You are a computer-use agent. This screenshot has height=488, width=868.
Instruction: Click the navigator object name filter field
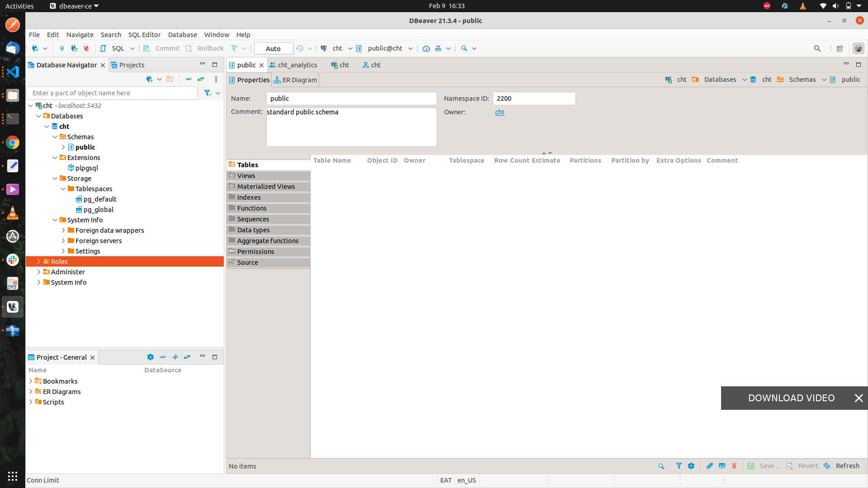tap(112, 93)
